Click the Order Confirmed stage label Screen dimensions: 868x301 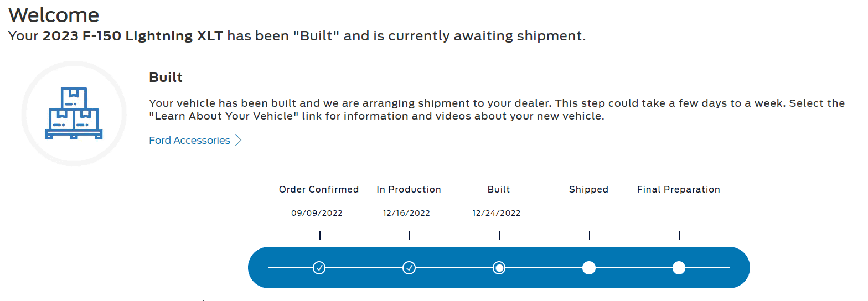coord(319,189)
